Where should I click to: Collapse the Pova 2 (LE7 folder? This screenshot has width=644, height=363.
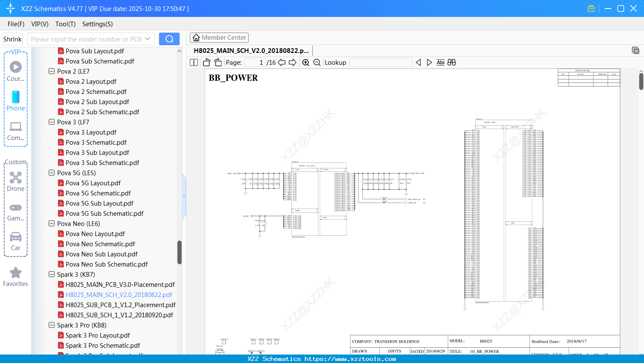[52, 71]
